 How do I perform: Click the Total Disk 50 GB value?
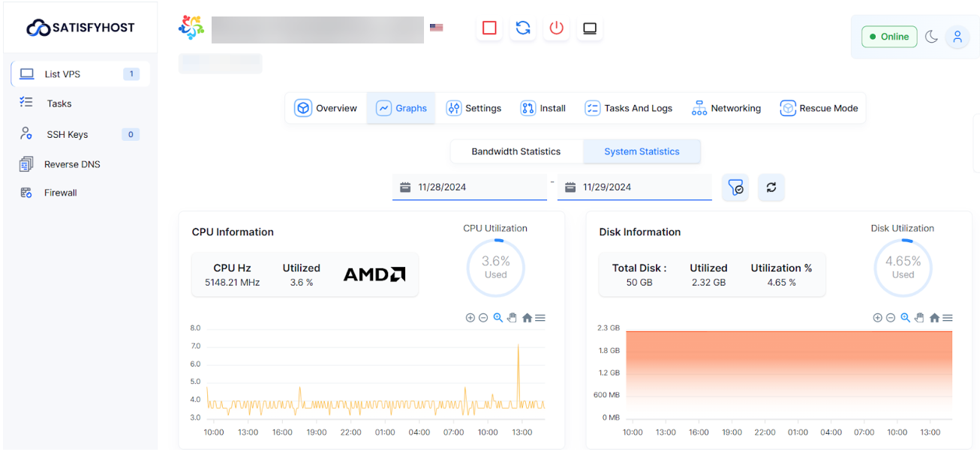click(x=639, y=283)
